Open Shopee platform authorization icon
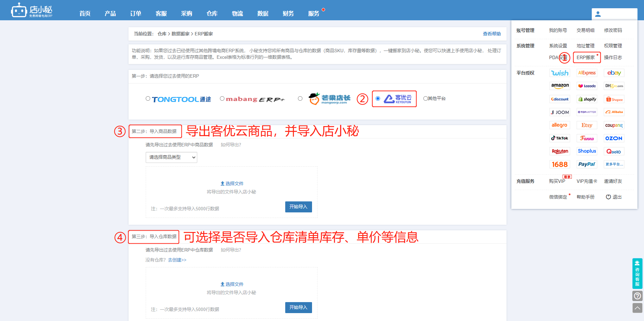644x321 pixels. (614, 99)
